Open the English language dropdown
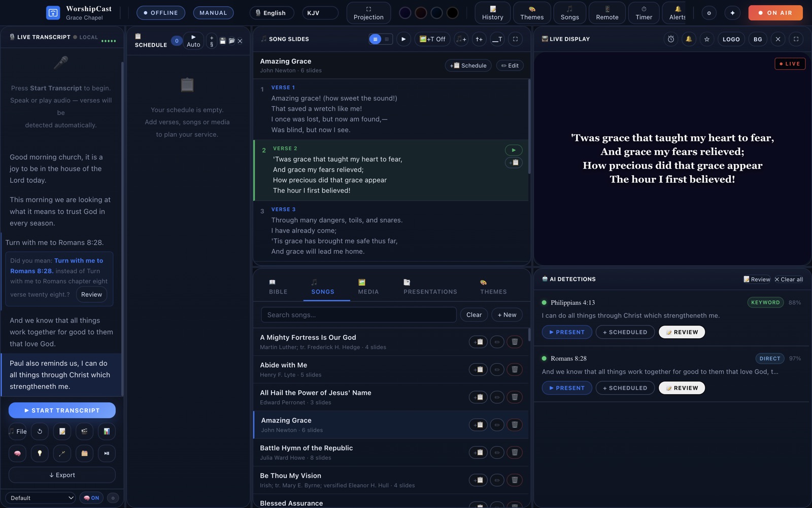The width and height of the screenshot is (812, 508). pyautogui.click(x=272, y=13)
